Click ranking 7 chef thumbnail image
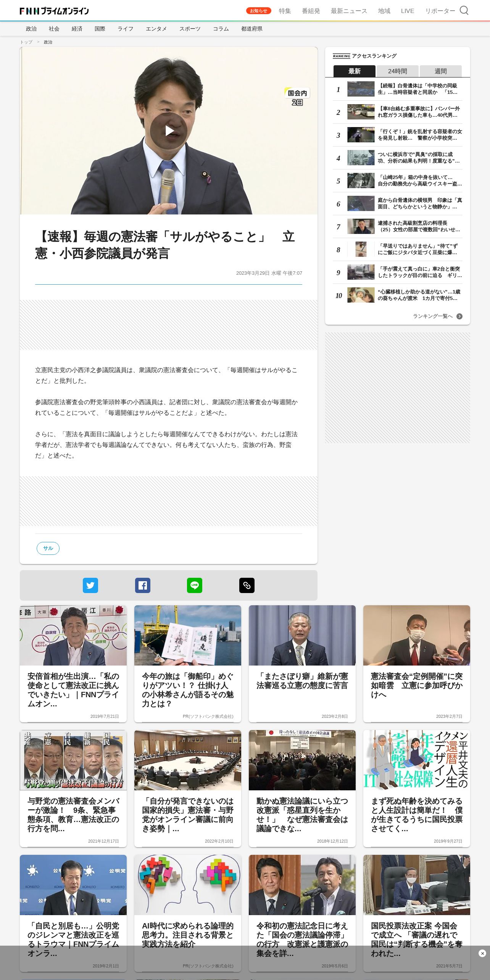The image size is (490, 980). [361, 226]
